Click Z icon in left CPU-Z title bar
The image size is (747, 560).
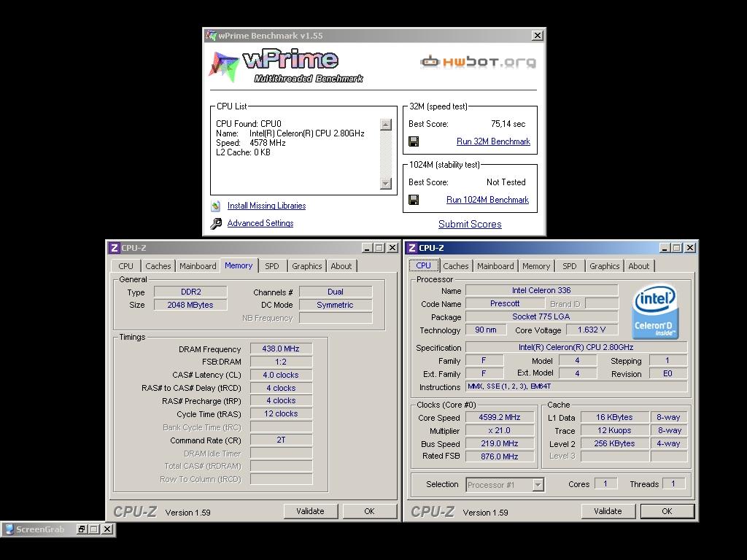pos(114,248)
